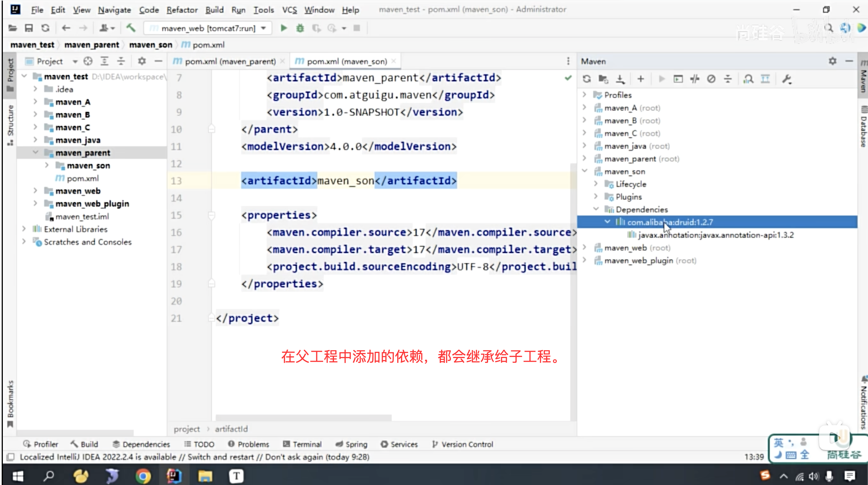
Task: Click the Debug bug icon
Action: [300, 28]
